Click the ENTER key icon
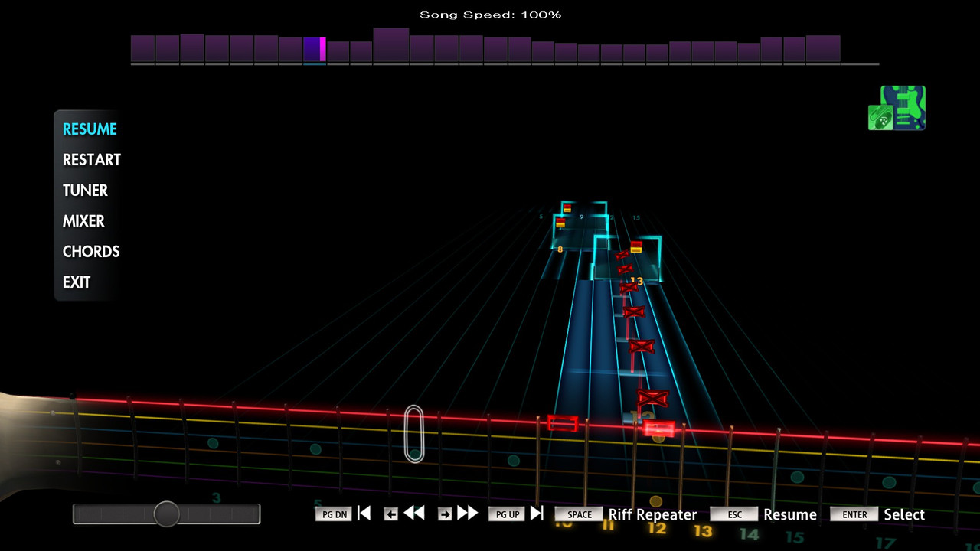The image size is (980, 551). (854, 514)
